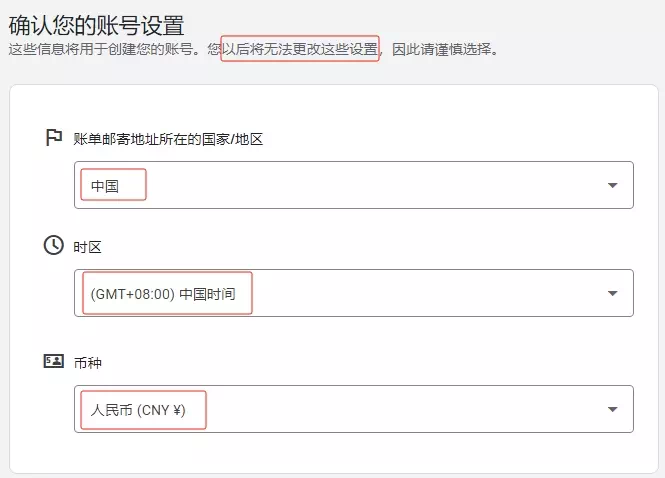
Task: Click the 时区 label text
Action: coord(88,246)
